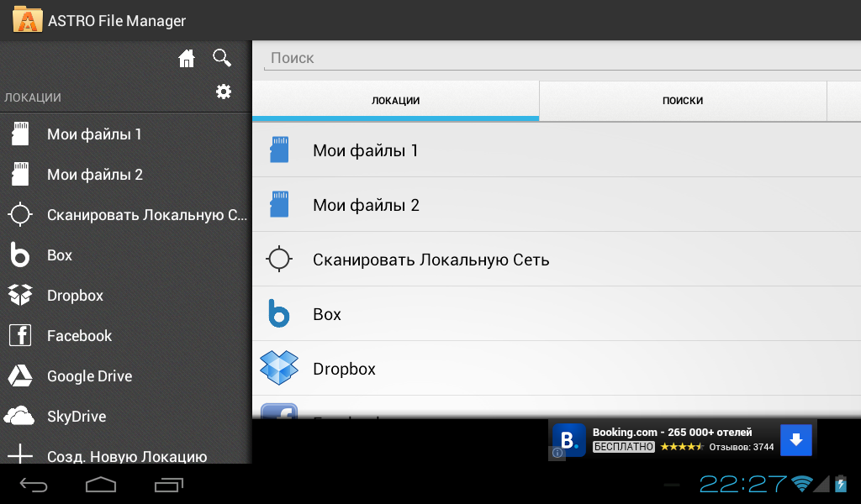Screen dimensions: 861x504
Task: Tap blue SD card icon for Мои файлы 1
Action: pos(279,150)
